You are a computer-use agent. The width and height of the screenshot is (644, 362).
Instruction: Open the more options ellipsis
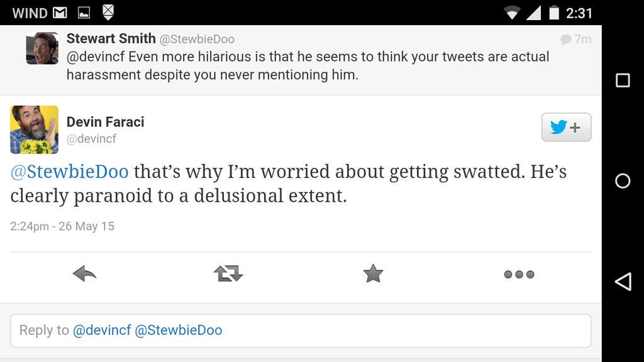click(x=519, y=274)
